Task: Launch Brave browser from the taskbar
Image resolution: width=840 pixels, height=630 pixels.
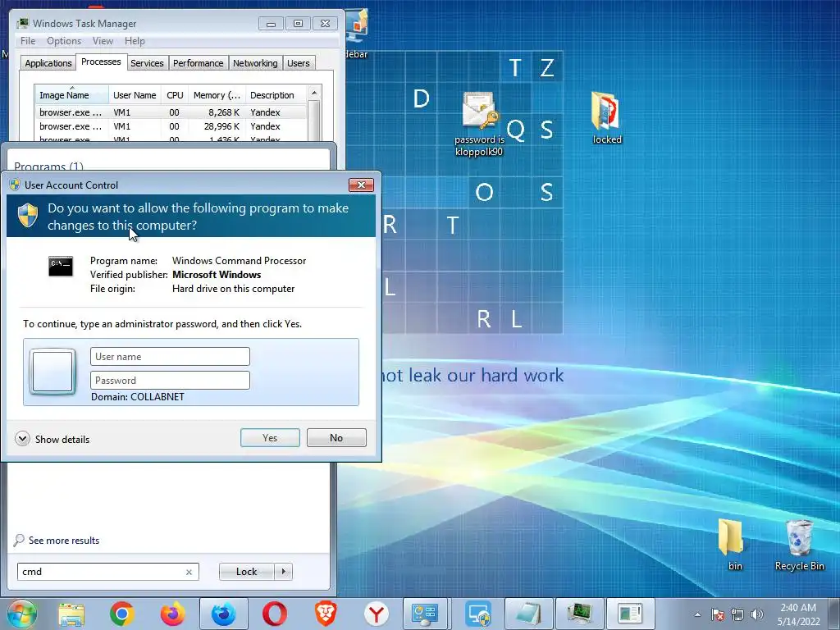Action: (325, 614)
